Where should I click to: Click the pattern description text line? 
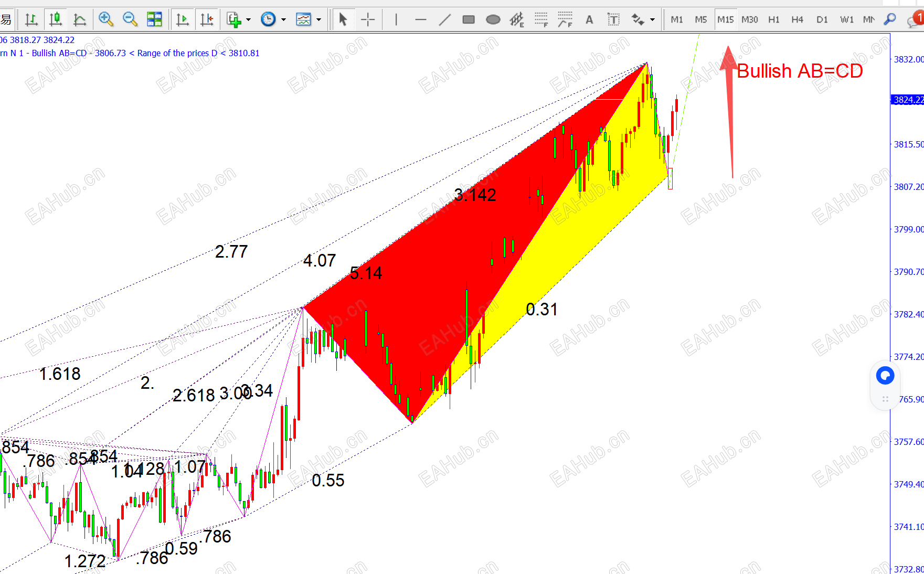pyautogui.click(x=130, y=53)
